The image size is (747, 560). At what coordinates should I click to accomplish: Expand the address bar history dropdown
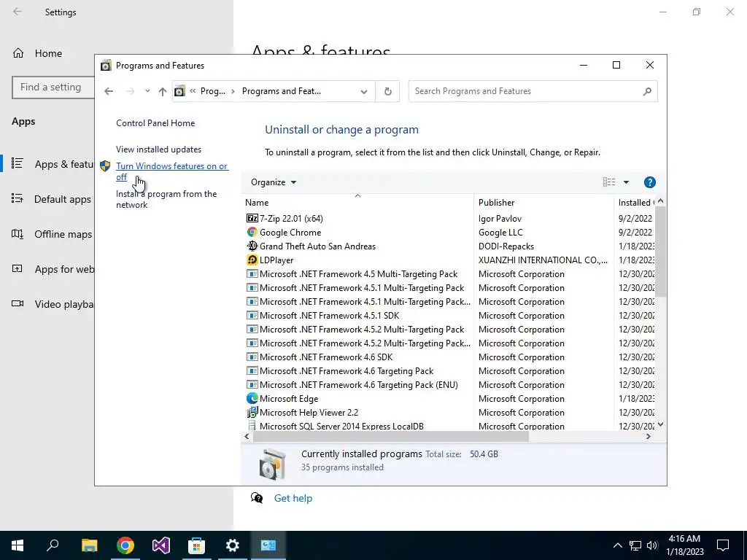[364, 91]
